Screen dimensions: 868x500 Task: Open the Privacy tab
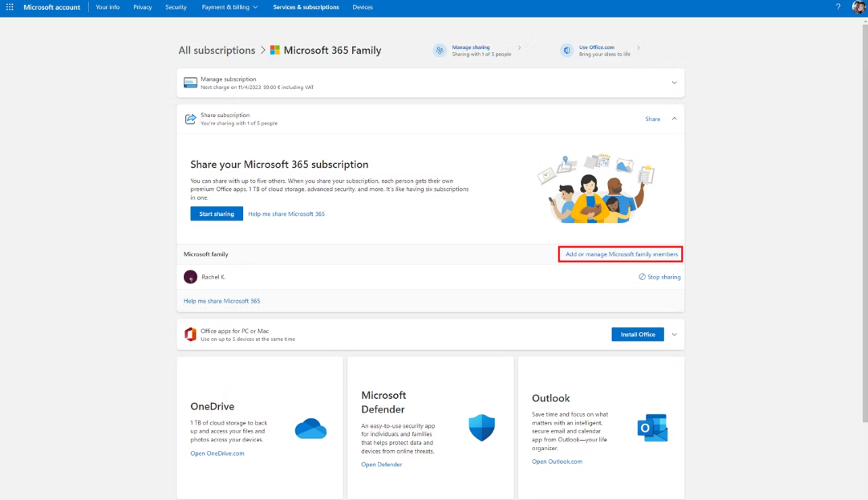tap(142, 7)
